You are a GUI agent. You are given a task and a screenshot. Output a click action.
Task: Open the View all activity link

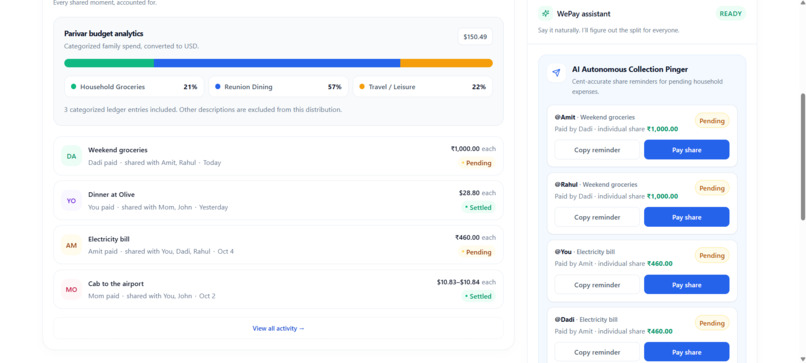[x=278, y=328]
